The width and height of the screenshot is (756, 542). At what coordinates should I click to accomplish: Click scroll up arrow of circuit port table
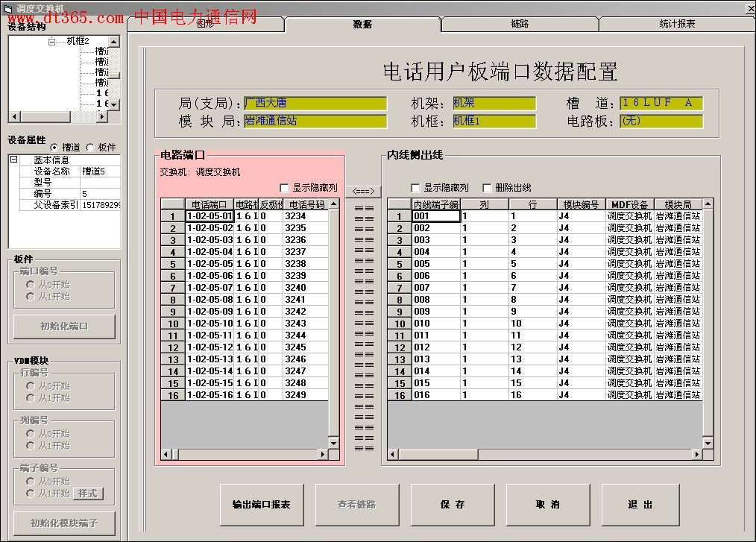click(x=333, y=204)
